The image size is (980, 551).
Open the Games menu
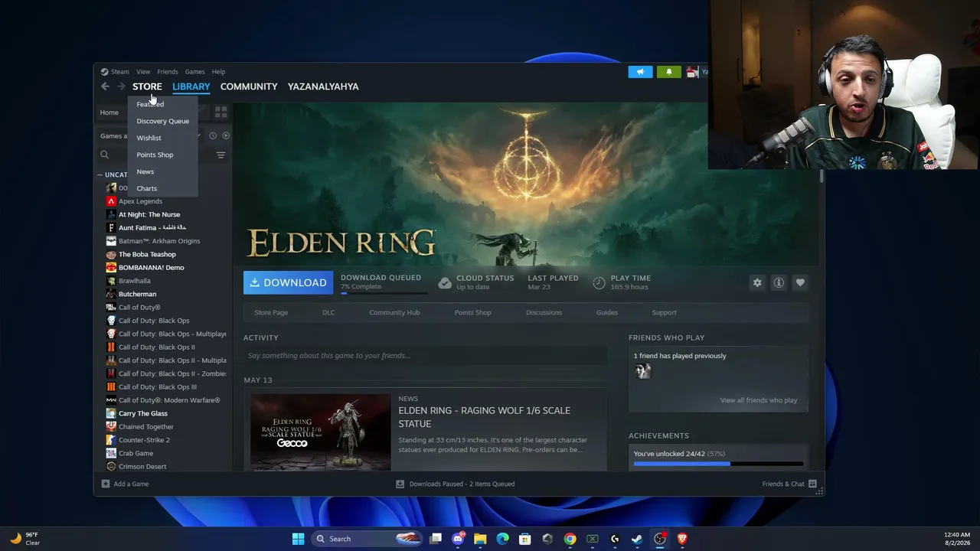coord(194,72)
